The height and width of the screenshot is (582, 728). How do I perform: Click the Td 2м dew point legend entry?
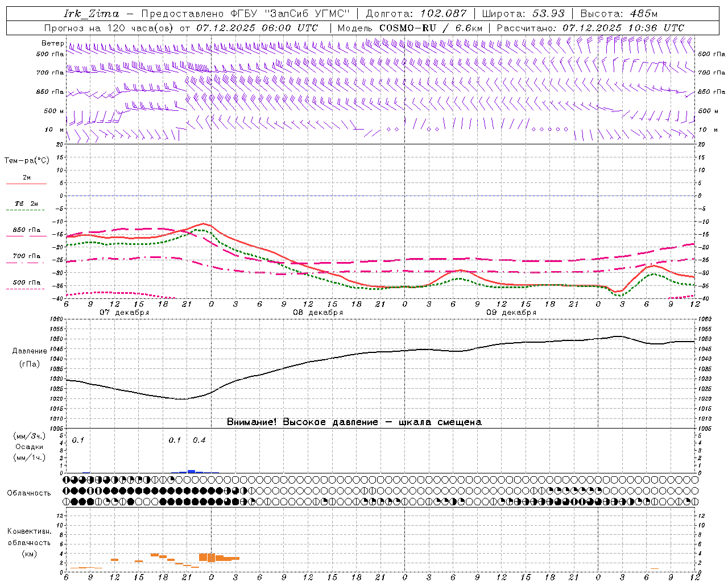click(27, 203)
